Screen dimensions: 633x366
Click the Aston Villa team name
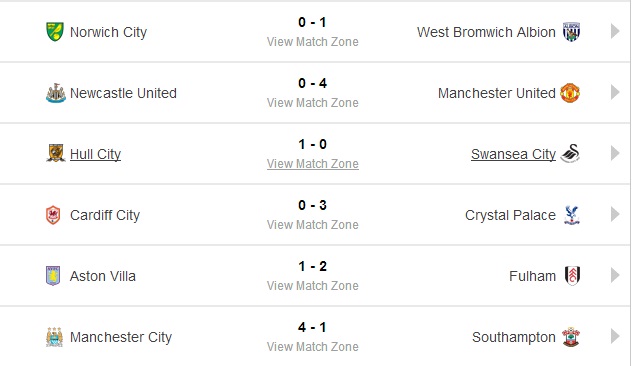point(103,276)
